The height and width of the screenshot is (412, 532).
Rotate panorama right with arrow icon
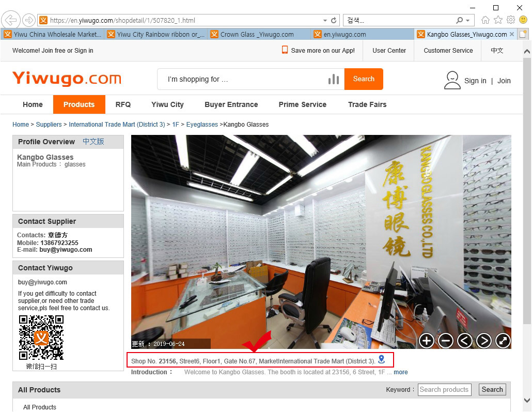tap(484, 341)
